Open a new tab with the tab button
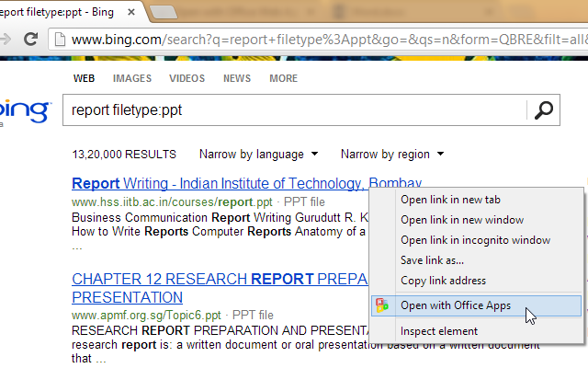588x368 pixels. pos(164,12)
